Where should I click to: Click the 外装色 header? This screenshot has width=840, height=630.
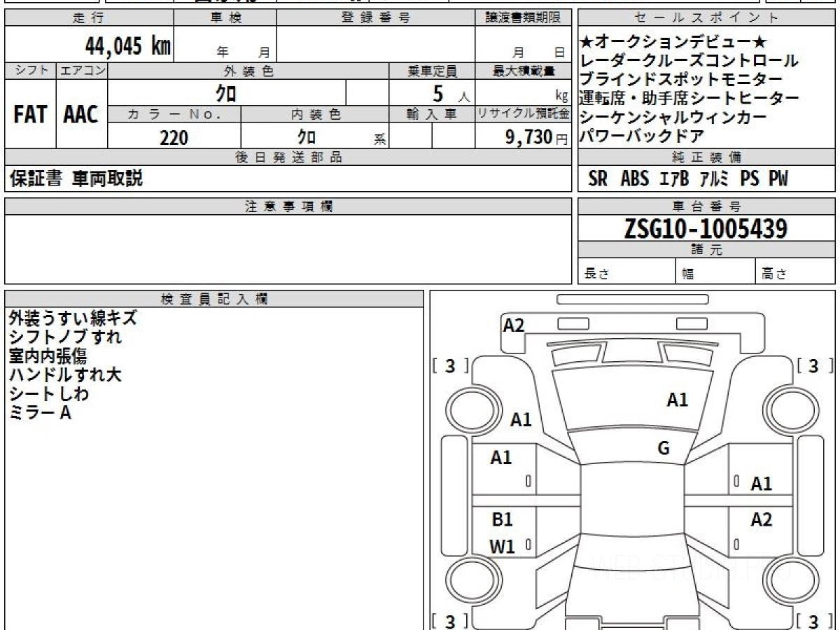click(248, 71)
